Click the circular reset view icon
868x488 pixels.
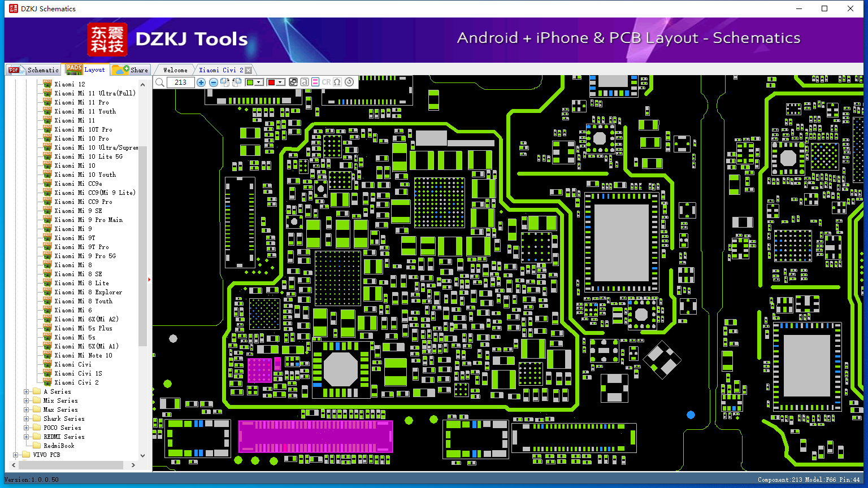click(349, 82)
